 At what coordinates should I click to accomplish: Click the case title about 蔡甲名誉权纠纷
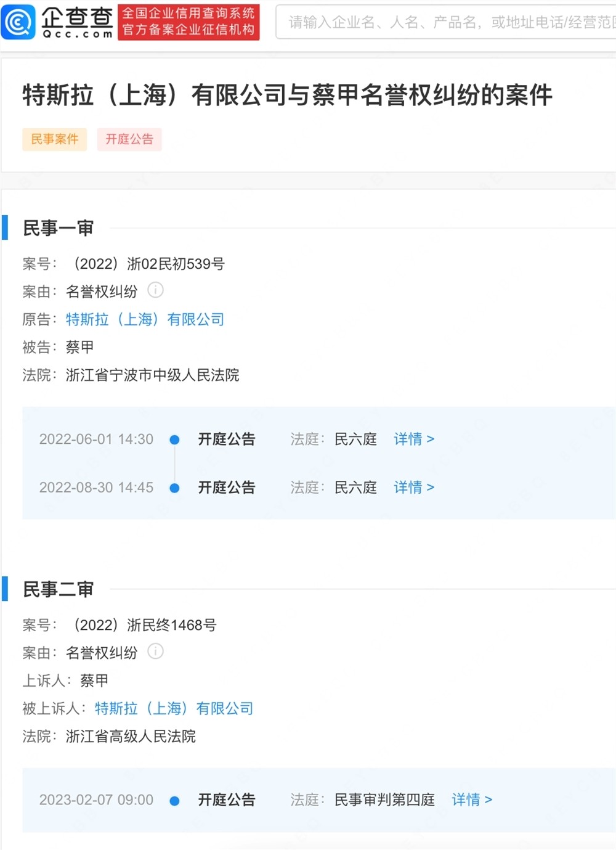coord(288,95)
